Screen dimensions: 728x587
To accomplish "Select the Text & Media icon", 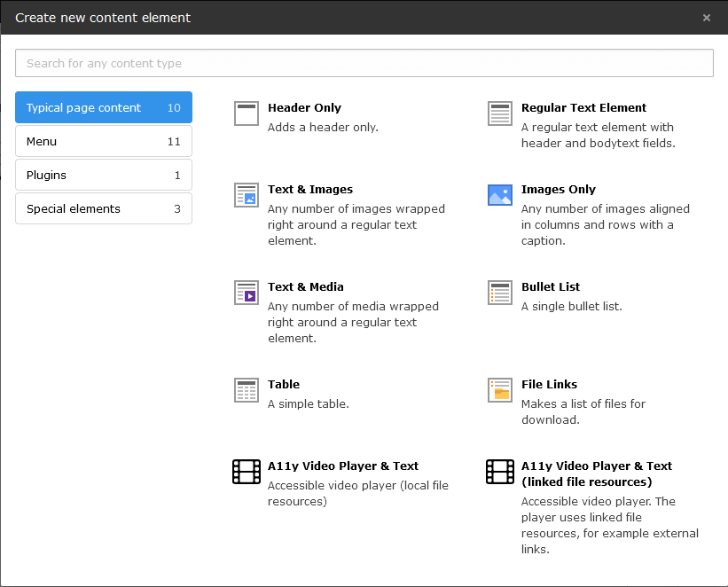I will pos(247,293).
